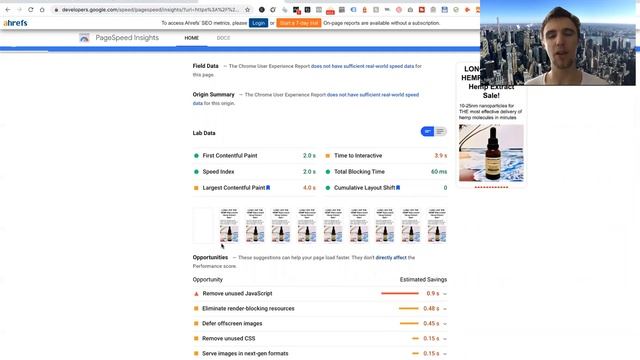Screen dimensions: 640x360
Task: Click the ahrefs Login button
Action: point(258,23)
